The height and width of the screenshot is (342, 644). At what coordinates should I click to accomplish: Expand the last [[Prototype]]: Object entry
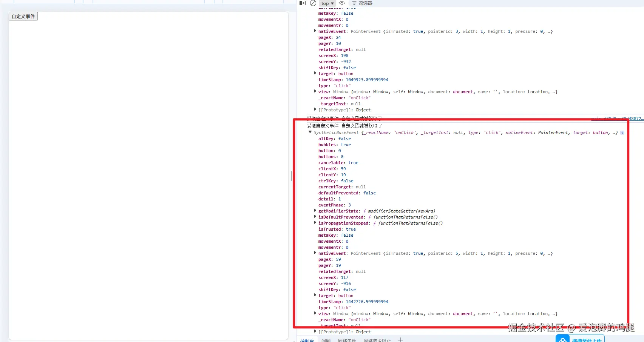pyautogui.click(x=315, y=331)
